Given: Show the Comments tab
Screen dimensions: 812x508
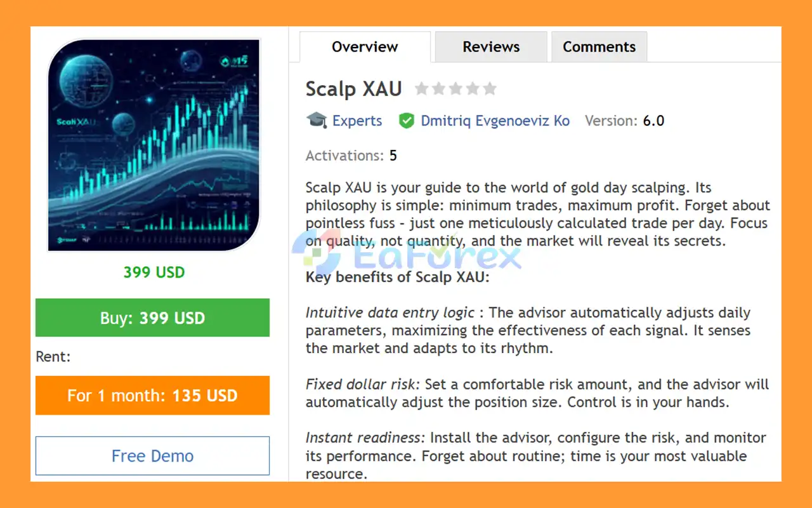Looking at the screenshot, I should coord(599,47).
